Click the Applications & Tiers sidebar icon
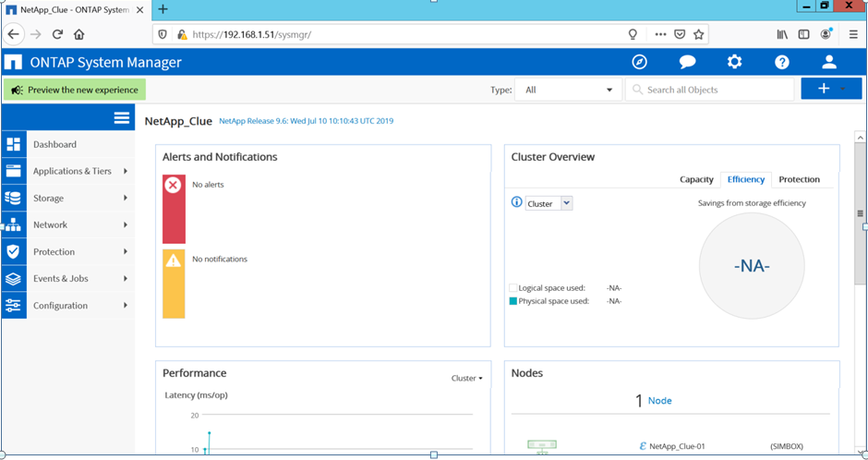 coord(13,171)
